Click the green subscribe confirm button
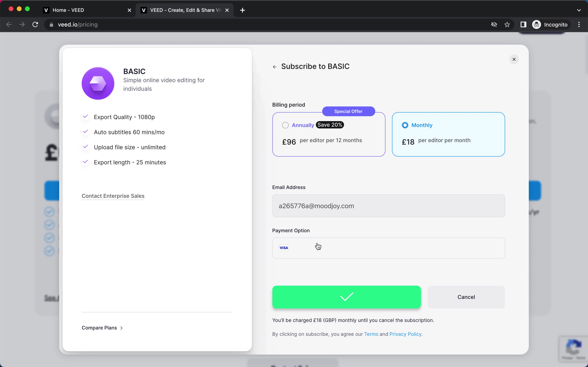The height and width of the screenshot is (367, 588). (347, 297)
